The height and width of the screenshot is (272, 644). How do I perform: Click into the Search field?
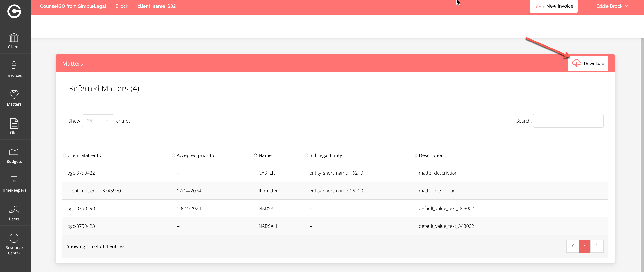pyautogui.click(x=568, y=121)
